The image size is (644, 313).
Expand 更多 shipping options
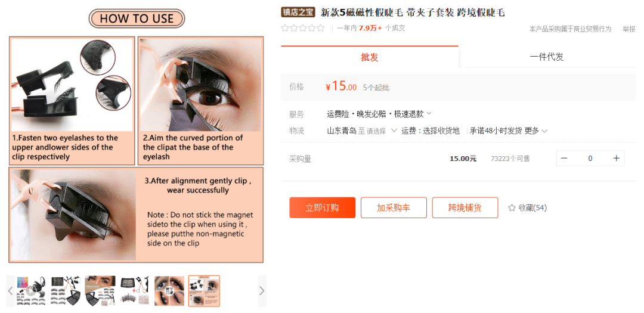tap(536, 131)
